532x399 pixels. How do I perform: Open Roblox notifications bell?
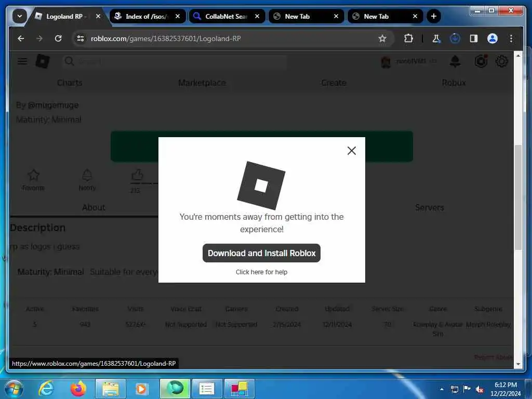[455, 61]
